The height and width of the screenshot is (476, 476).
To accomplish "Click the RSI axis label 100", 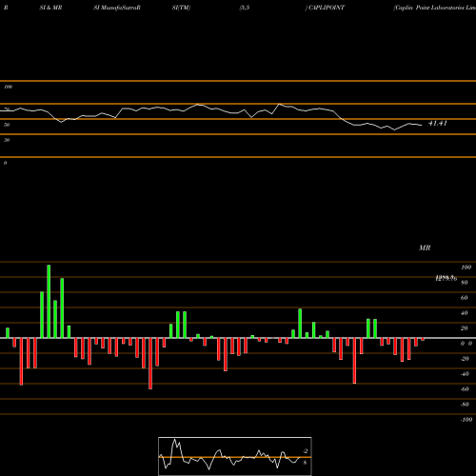I will point(9,87).
